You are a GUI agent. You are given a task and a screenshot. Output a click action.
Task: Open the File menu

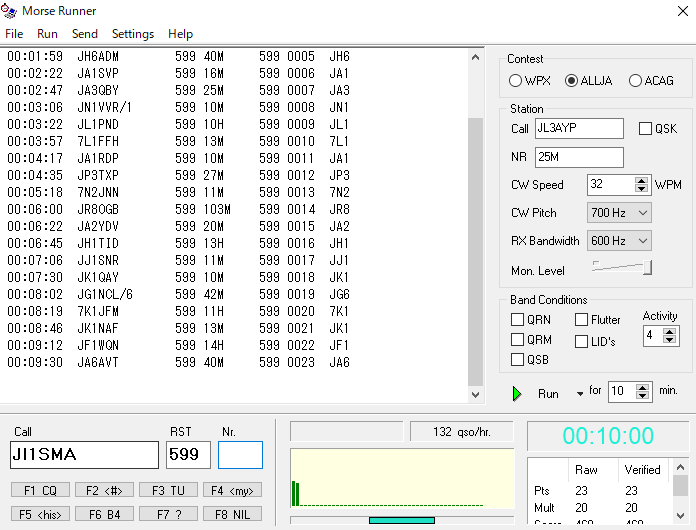(x=14, y=34)
